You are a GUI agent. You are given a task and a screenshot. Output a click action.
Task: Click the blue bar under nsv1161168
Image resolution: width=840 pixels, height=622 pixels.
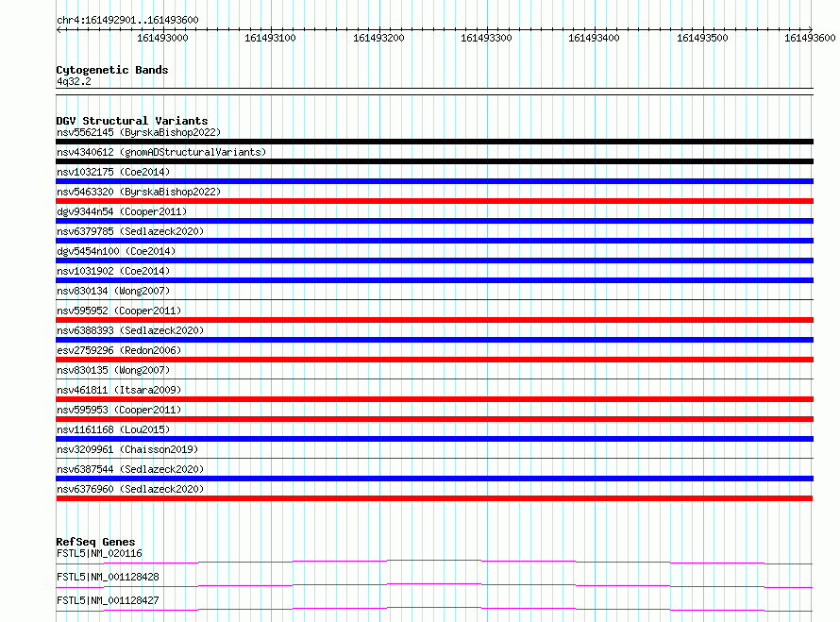click(434, 439)
